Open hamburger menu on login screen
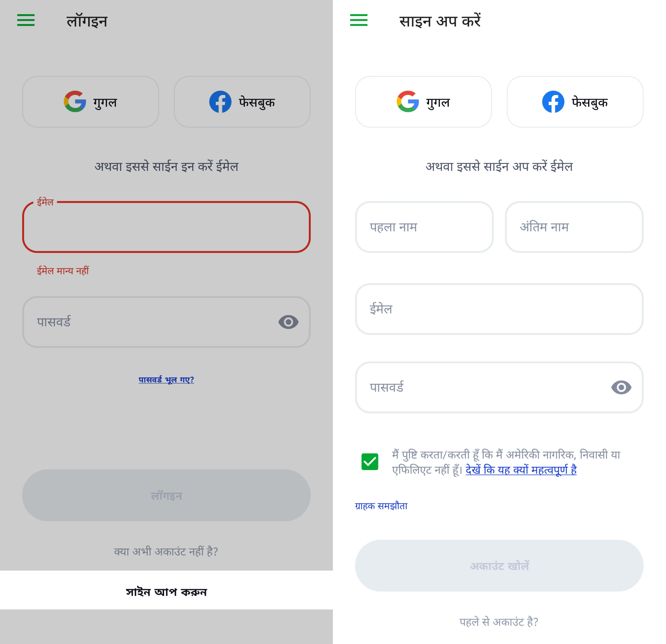The width and height of the screenshot is (666, 644). tap(26, 20)
